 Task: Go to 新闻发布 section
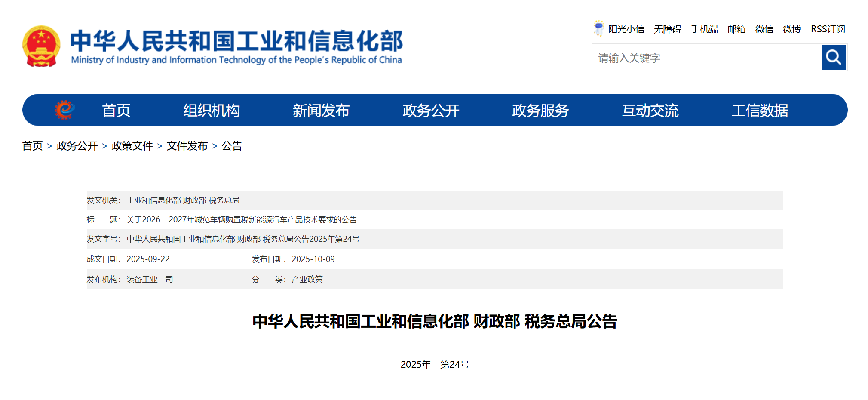pos(321,111)
